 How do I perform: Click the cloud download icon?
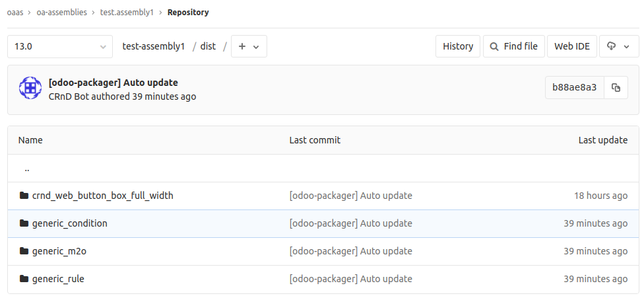(612, 46)
